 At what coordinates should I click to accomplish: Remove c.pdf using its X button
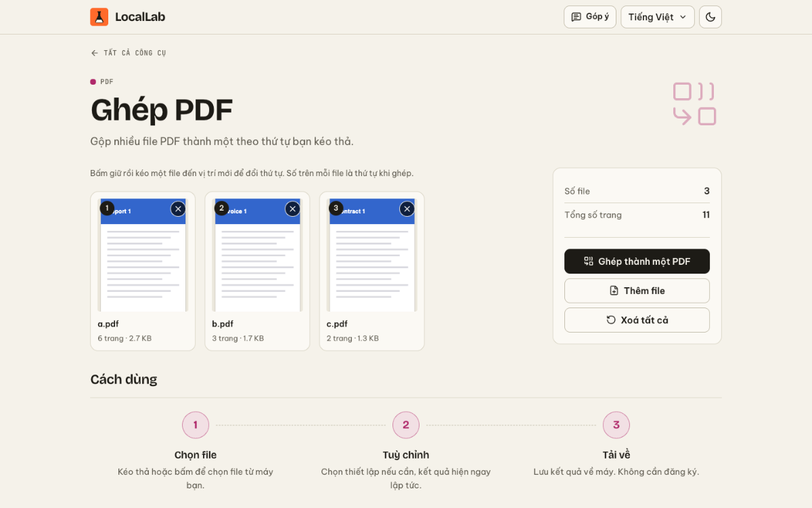407,209
